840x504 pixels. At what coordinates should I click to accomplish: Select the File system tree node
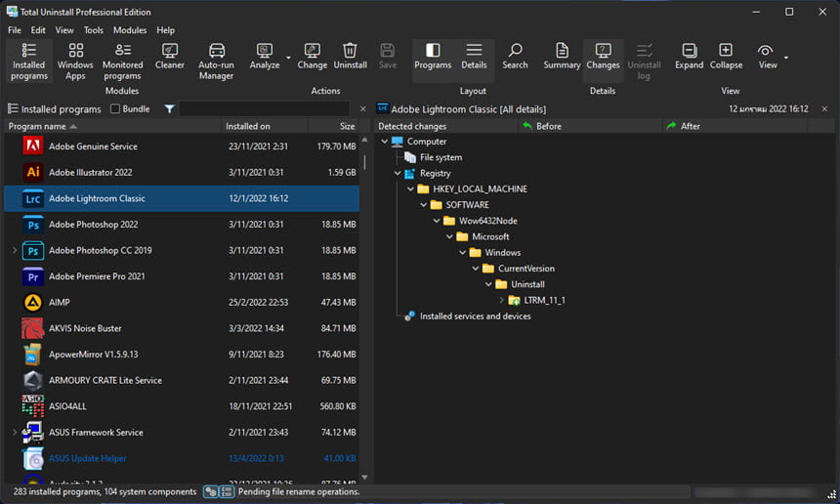441,157
